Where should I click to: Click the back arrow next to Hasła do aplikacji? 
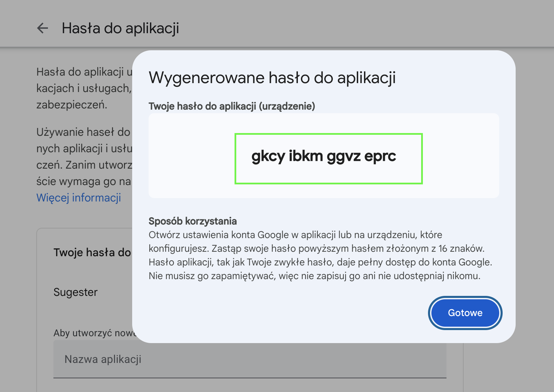pyautogui.click(x=42, y=28)
